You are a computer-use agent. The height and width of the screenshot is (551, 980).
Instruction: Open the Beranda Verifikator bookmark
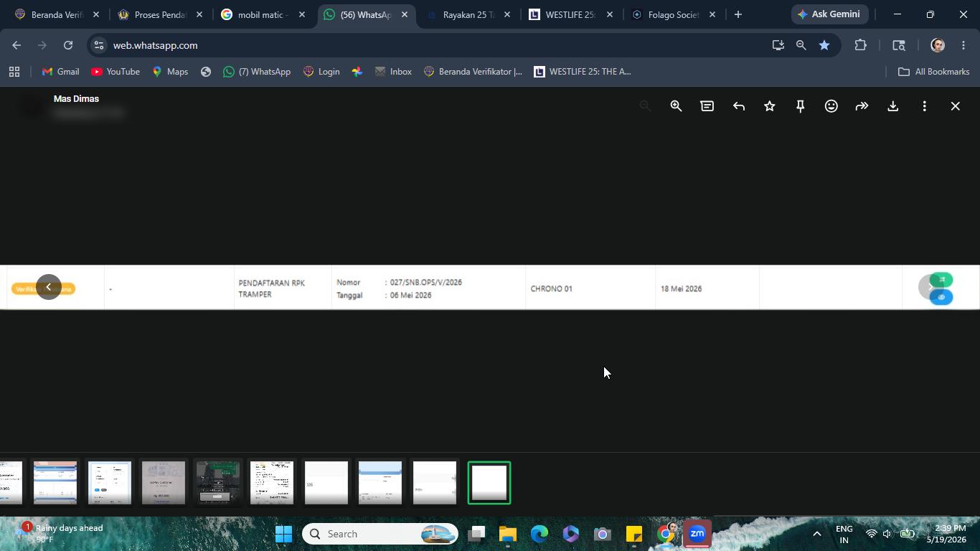pyautogui.click(x=473, y=72)
